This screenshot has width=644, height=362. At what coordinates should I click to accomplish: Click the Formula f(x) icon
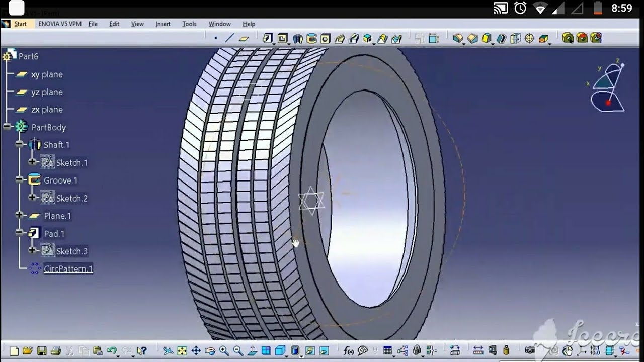pyautogui.click(x=348, y=351)
